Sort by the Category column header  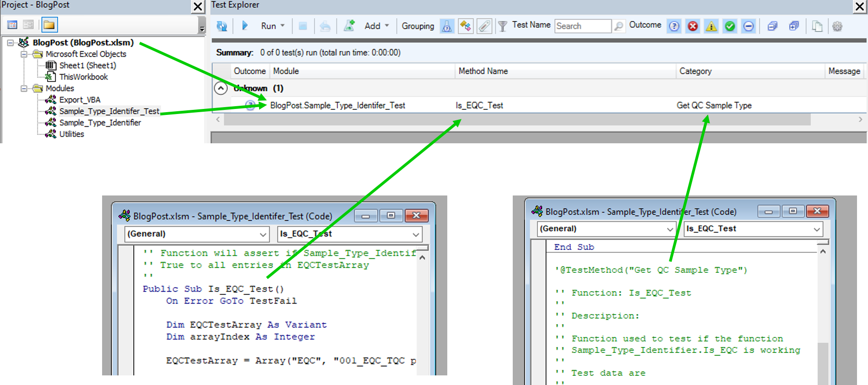[x=750, y=71]
